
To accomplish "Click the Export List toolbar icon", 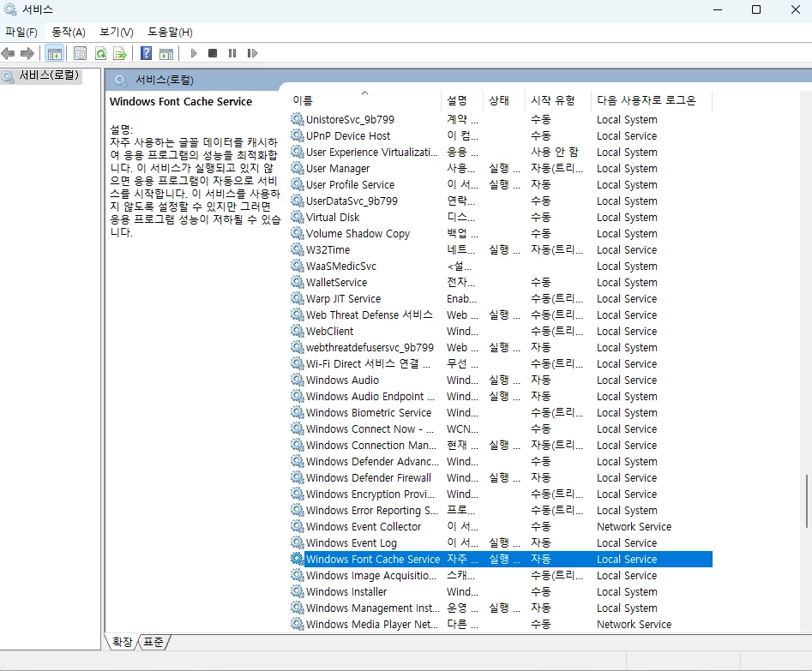I will pyautogui.click(x=120, y=53).
